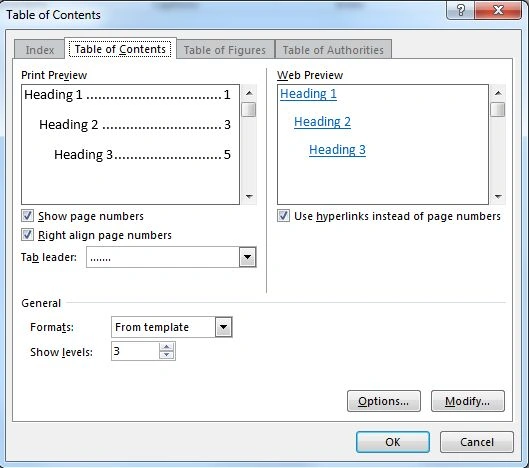
Task: Click Web Preview scroll down arrow
Action: tap(498, 196)
